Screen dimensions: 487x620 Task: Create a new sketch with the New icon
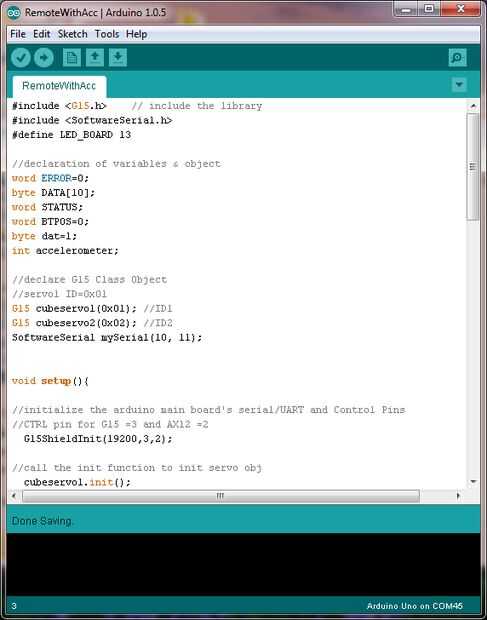click(72, 58)
